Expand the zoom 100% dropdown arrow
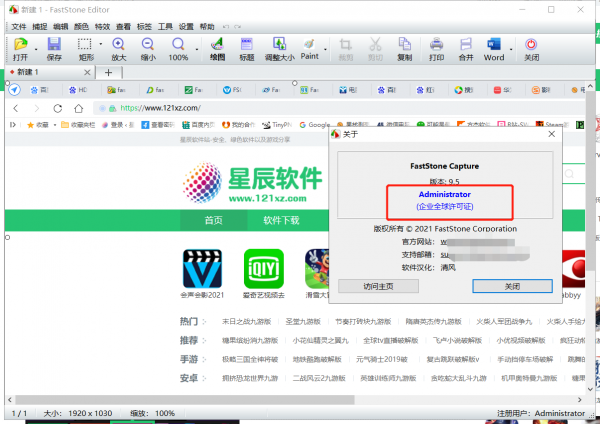Screen dimensions: 600x424 point(197,49)
